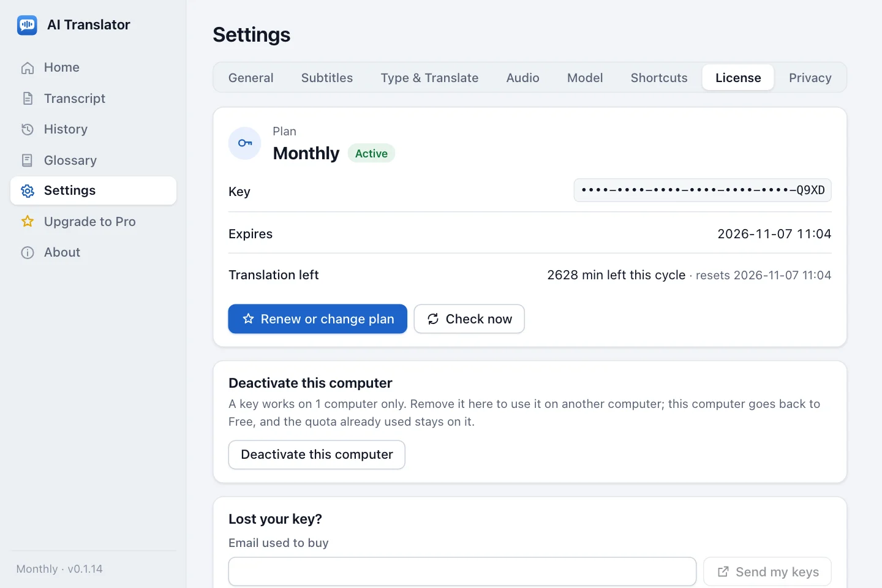Screen dimensions: 882x588
Task: Click Deactivate this computer button
Action: click(x=317, y=454)
